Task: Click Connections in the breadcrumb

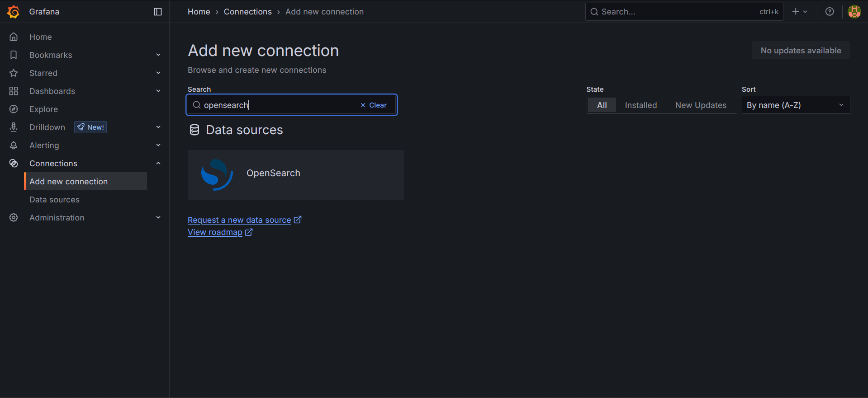Action: (x=248, y=12)
